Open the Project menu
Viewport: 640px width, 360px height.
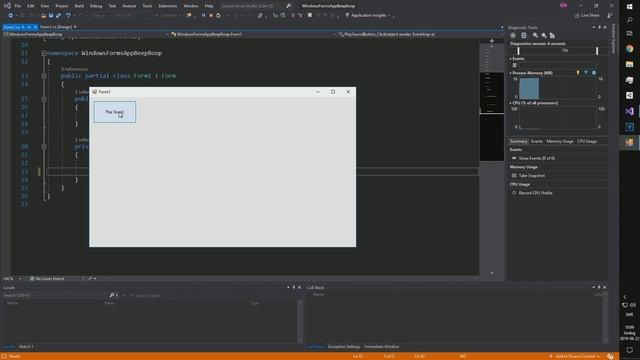point(62,6)
